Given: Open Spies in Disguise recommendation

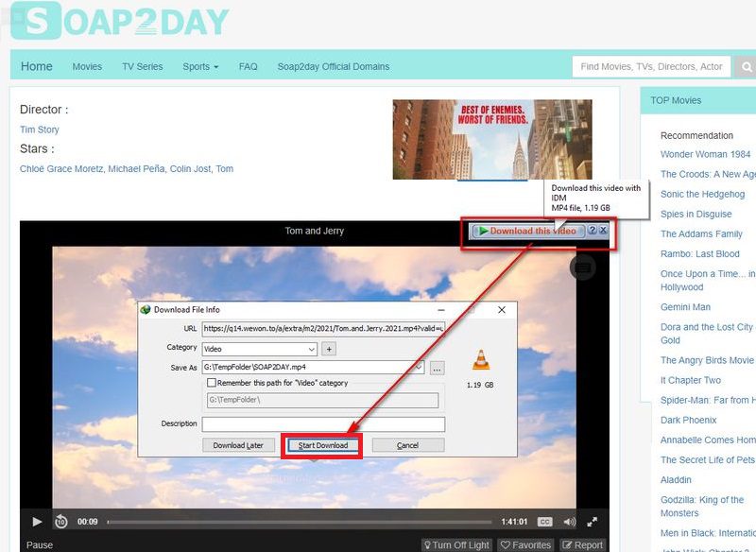Looking at the screenshot, I should tap(696, 214).
